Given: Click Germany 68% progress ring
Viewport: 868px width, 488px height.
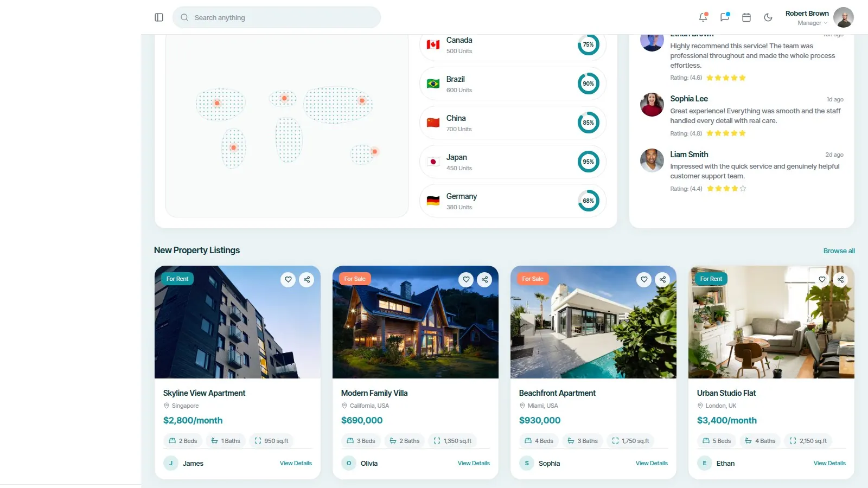Looking at the screenshot, I should tap(588, 201).
